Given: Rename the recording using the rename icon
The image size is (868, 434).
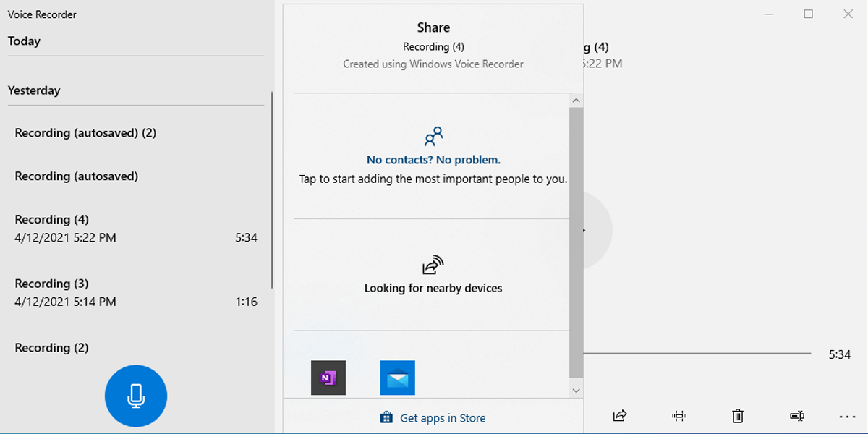Looking at the screenshot, I should (796, 416).
